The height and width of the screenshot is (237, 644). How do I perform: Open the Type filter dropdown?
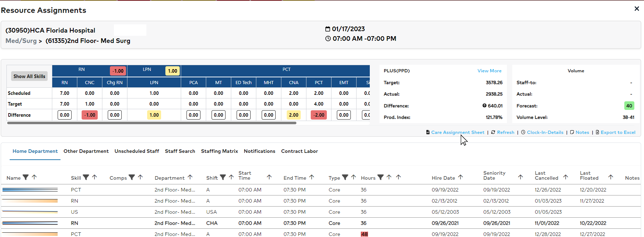(x=345, y=177)
